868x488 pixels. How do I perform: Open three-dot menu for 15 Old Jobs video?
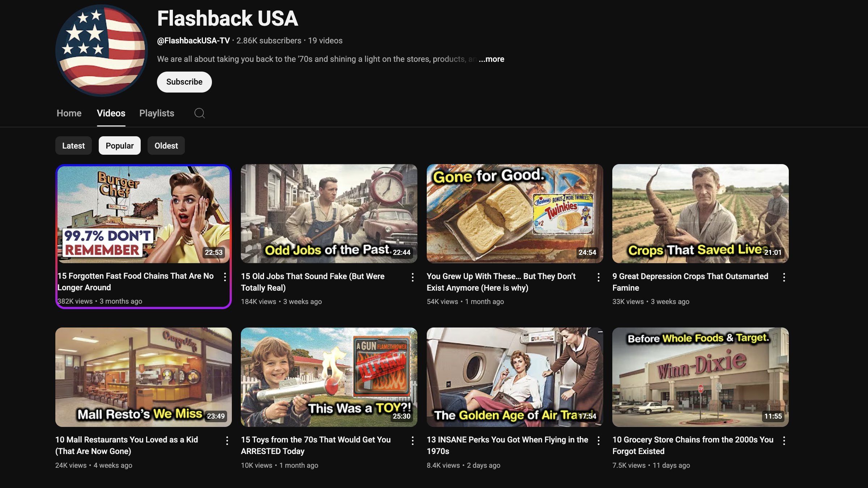point(413,277)
